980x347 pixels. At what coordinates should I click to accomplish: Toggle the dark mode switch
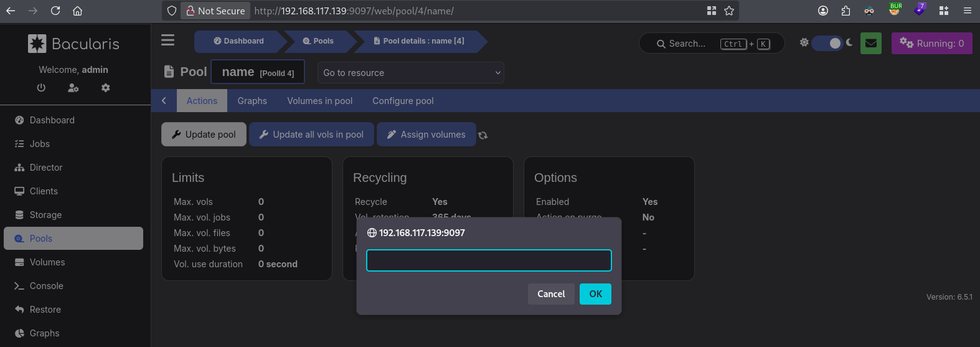[827, 43]
